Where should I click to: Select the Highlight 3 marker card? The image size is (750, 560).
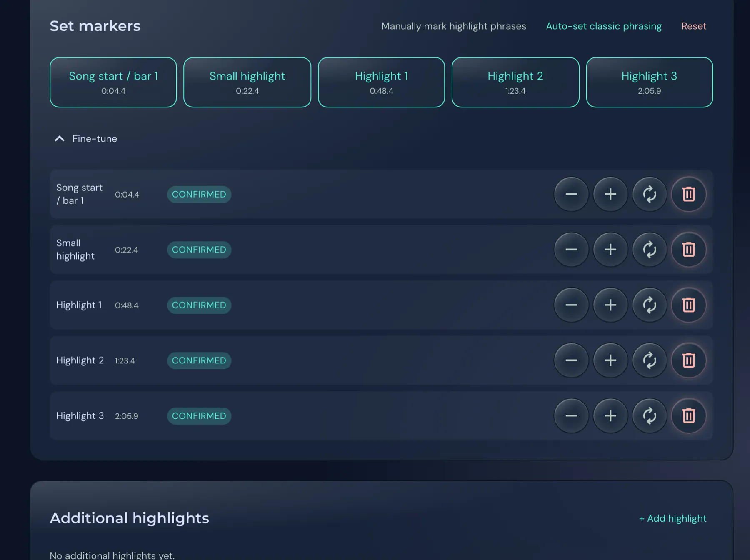[650, 82]
